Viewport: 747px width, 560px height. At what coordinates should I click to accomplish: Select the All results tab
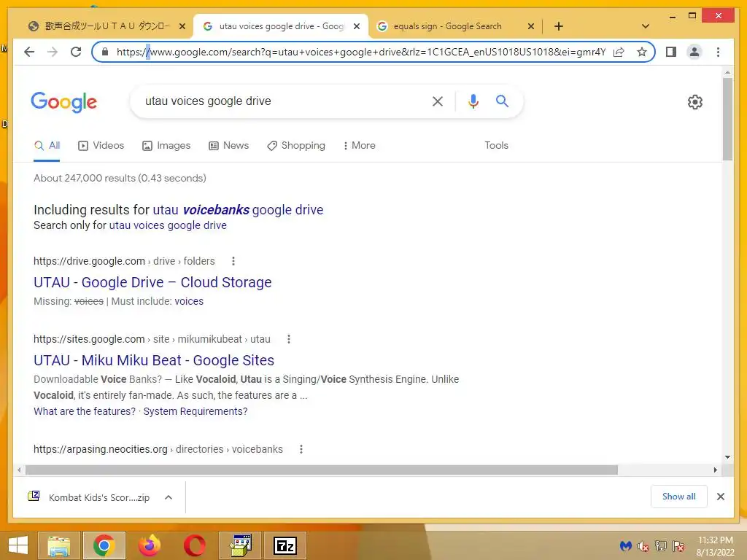click(x=47, y=145)
